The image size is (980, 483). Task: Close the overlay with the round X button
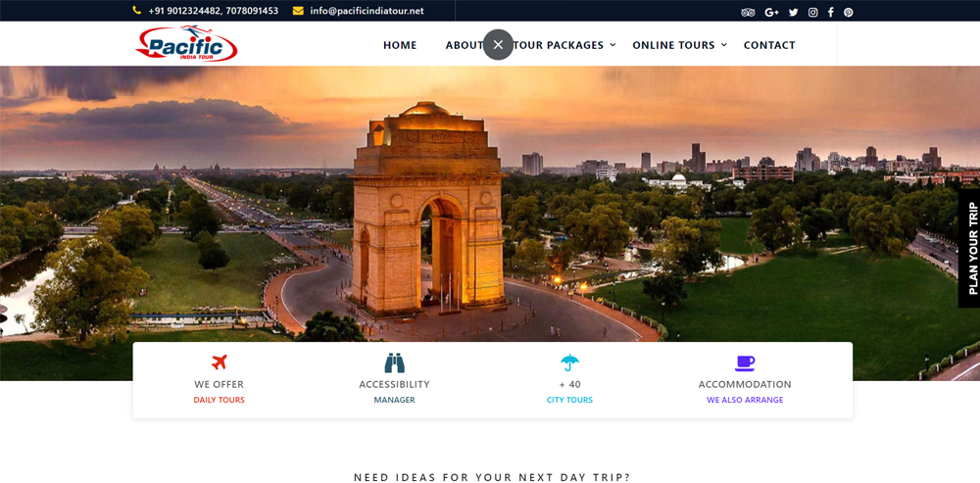point(498,44)
